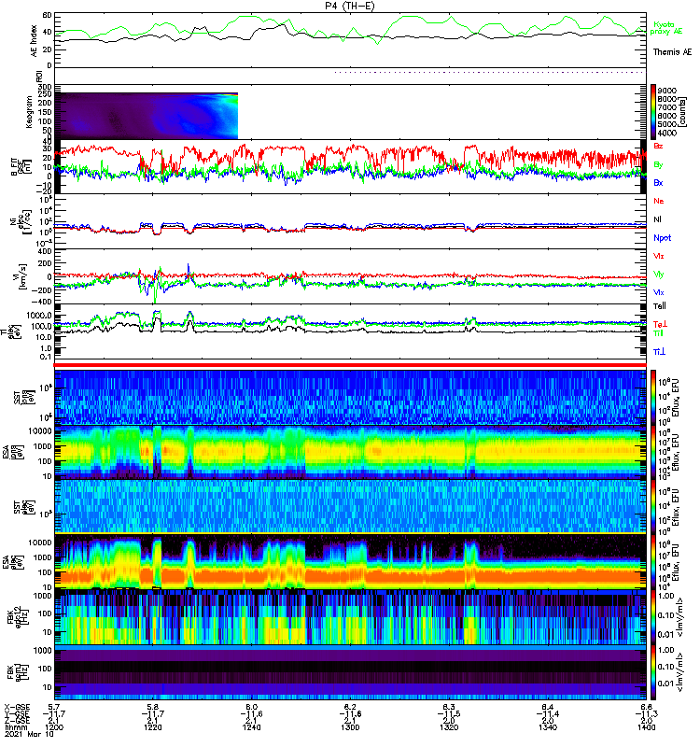The height and width of the screenshot is (747, 700).
Task: Click the red "Bz" legend label
Action: pos(658,146)
